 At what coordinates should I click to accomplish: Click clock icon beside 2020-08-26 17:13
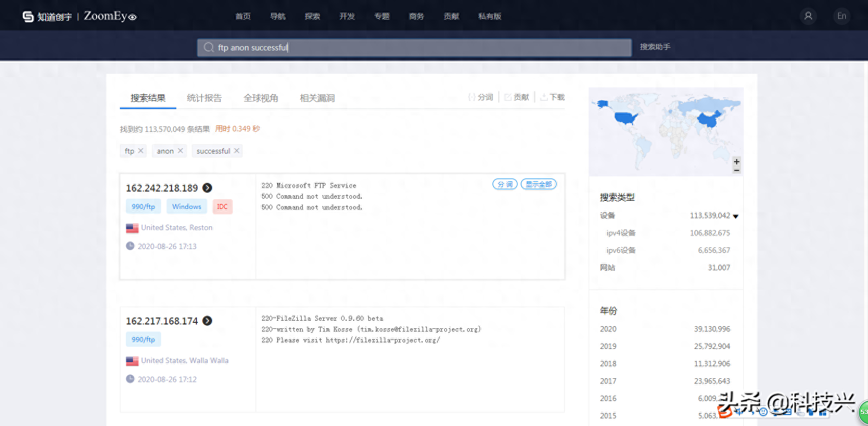pos(130,246)
